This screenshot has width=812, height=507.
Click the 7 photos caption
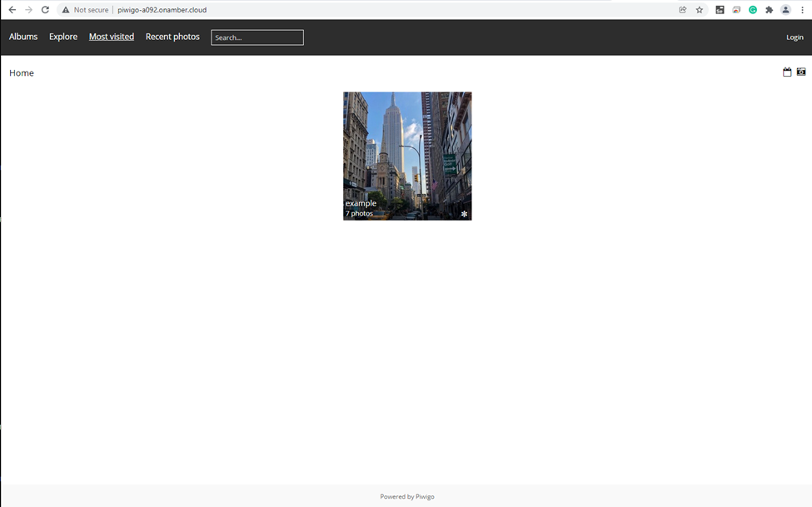(x=359, y=213)
